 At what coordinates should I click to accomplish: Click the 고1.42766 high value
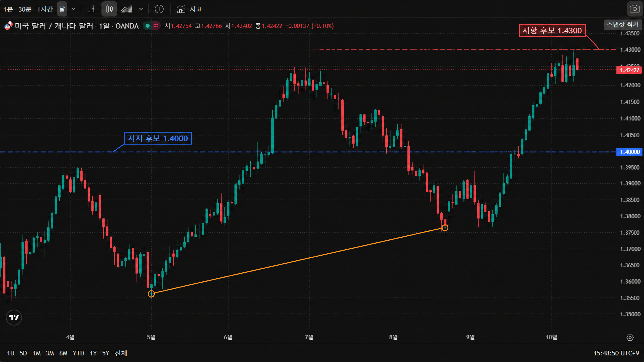pyautogui.click(x=208, y=26)
